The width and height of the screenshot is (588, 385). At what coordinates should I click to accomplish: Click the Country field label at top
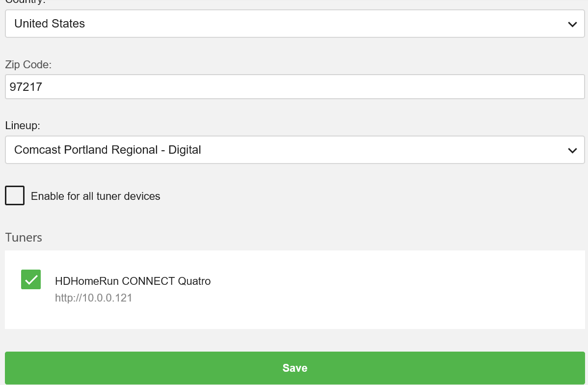(x=25, y=2)
